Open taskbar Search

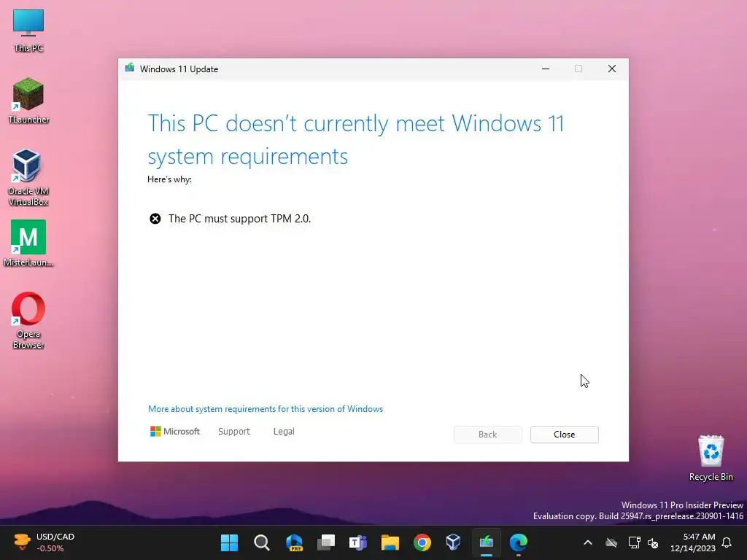(262, 542)
